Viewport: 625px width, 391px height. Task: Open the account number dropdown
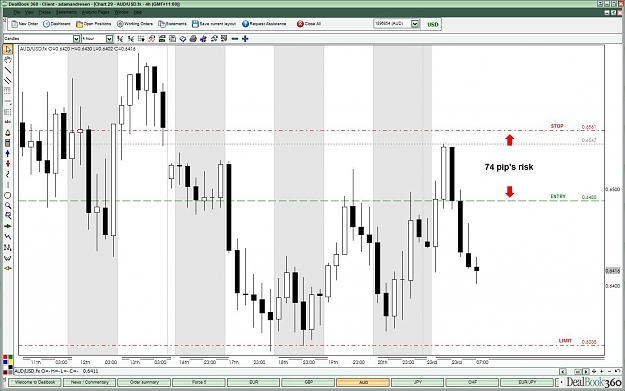[415, 24]
